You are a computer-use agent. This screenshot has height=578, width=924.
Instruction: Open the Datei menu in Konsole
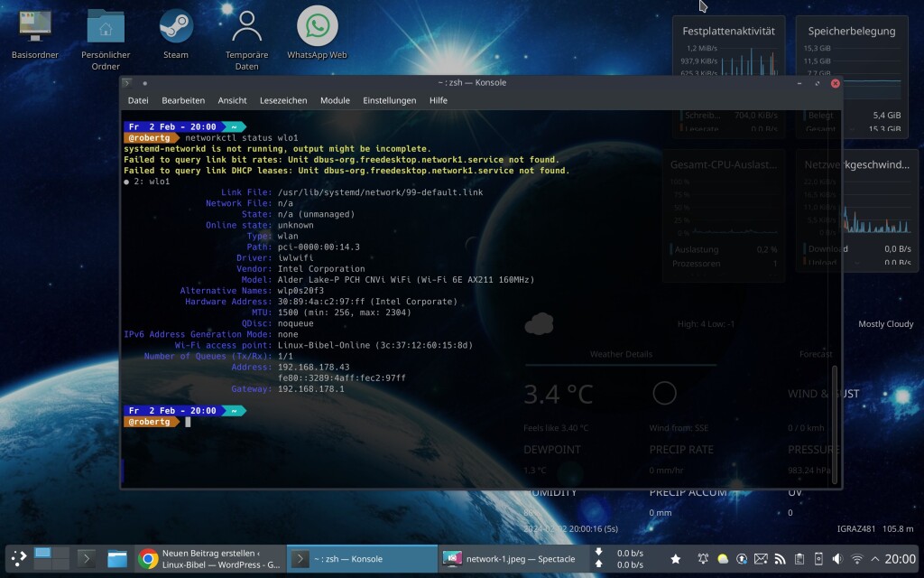(x=138, y=100)
